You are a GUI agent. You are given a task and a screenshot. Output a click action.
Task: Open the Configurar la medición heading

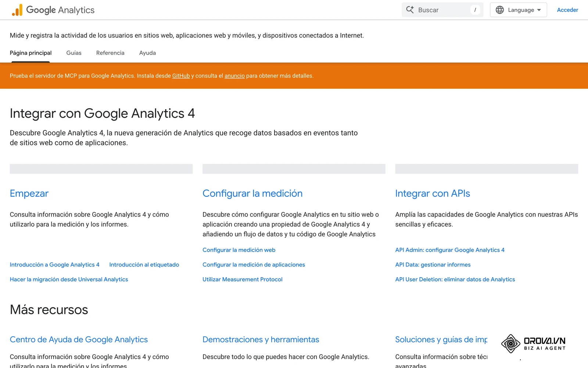(252, 194)
